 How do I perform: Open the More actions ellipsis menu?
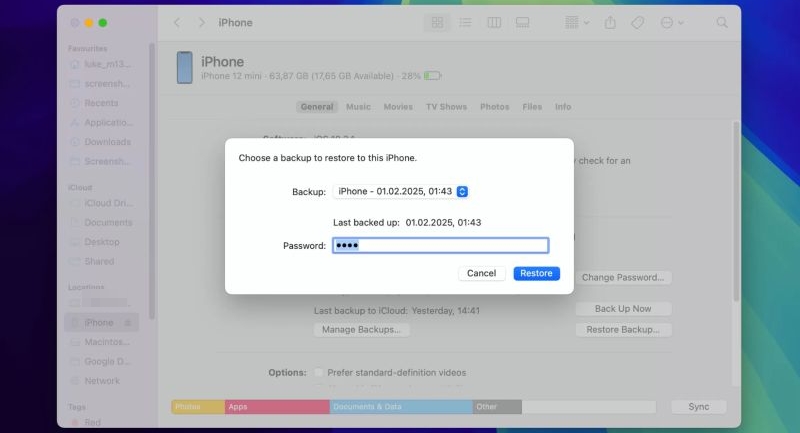671,22
